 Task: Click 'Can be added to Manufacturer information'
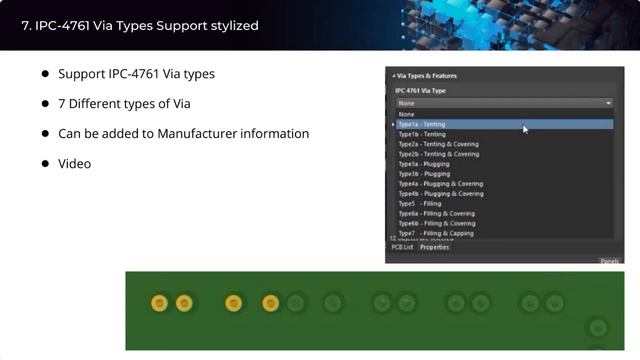(x=184, y=134)
